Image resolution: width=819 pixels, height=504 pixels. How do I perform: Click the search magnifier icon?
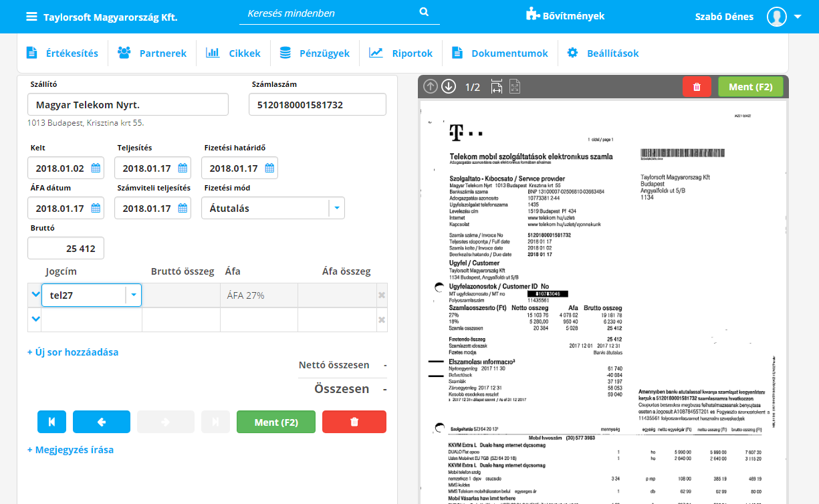tap(424, 13)
